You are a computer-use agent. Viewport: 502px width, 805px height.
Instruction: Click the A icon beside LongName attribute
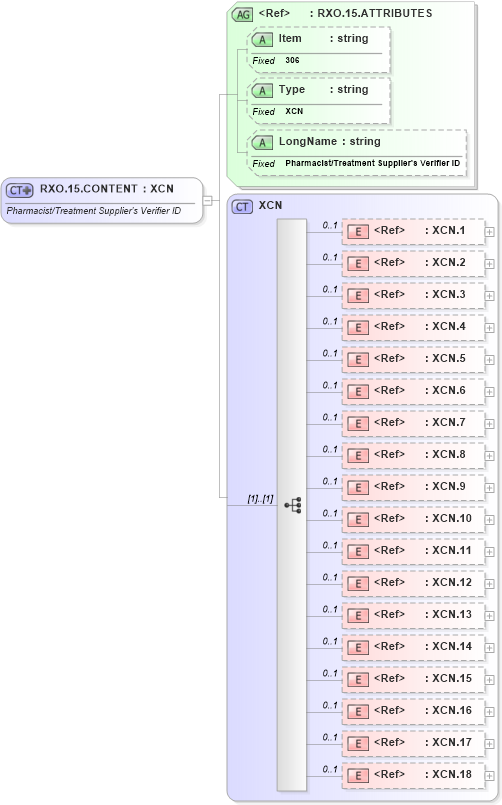262,143
